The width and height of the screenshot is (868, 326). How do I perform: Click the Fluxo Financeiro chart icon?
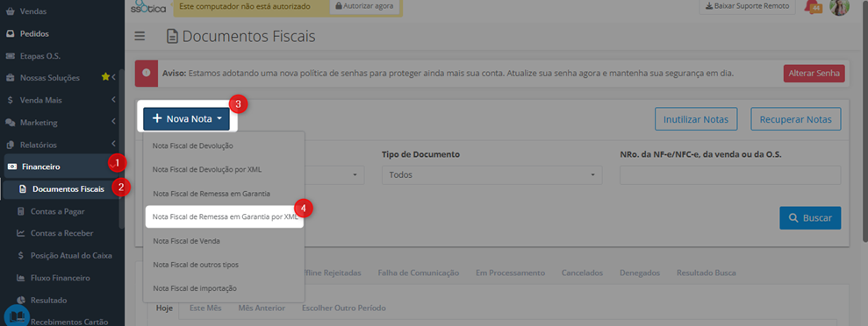[21, 278]
